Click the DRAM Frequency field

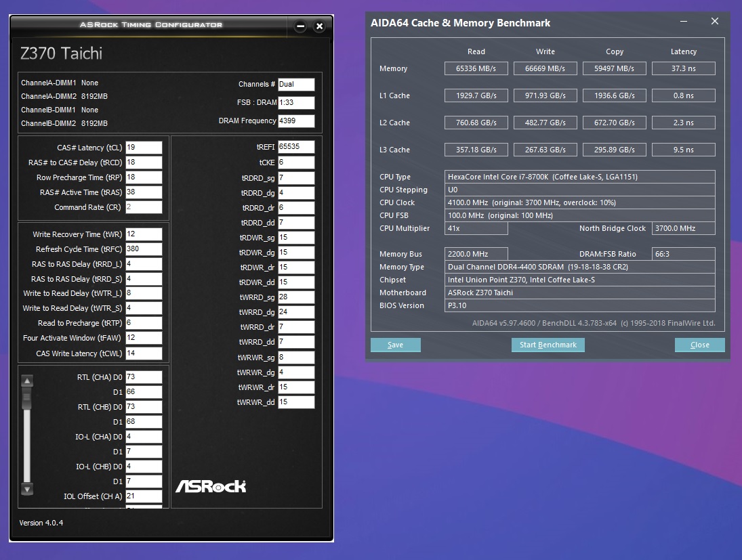point(296,121)
